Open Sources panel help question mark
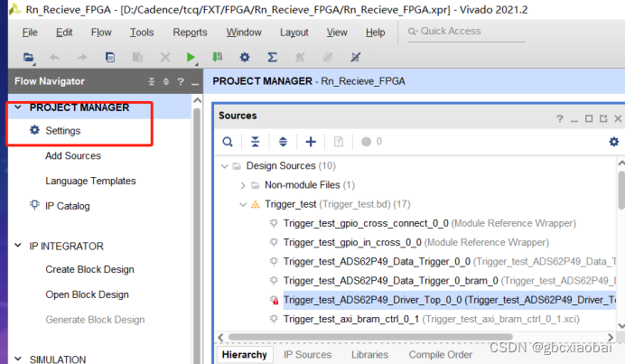 click(560, 119)
